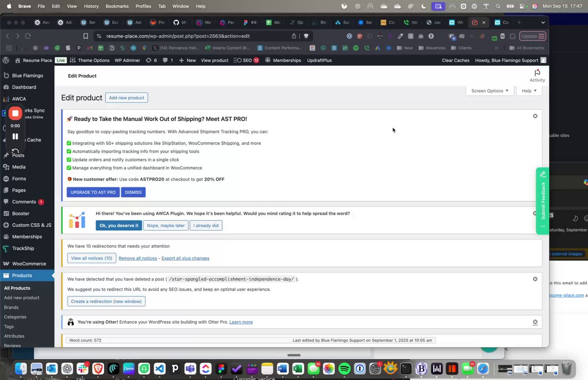
Task: Open Blue Flamingo in the sidebar
Action: 27,75
